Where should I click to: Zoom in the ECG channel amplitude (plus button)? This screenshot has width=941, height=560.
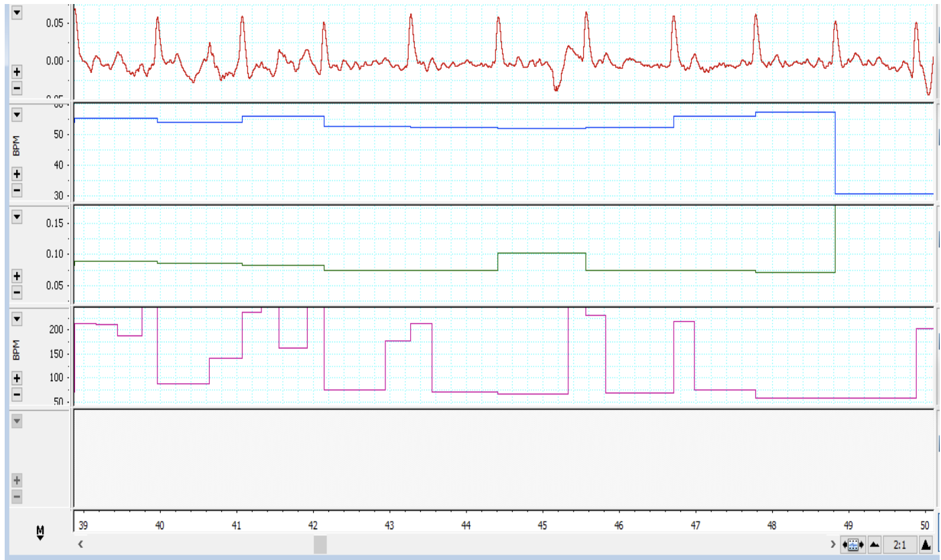pyautogui.click(x=17, y=72)
